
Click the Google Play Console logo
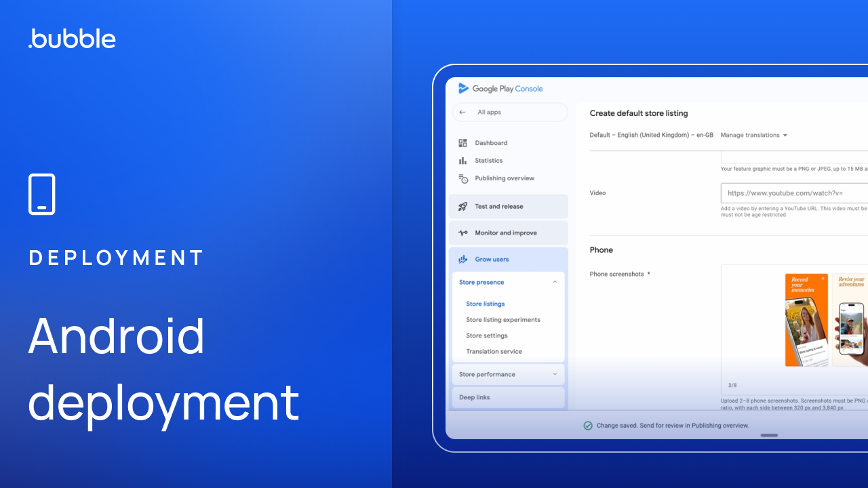[500, 89]
